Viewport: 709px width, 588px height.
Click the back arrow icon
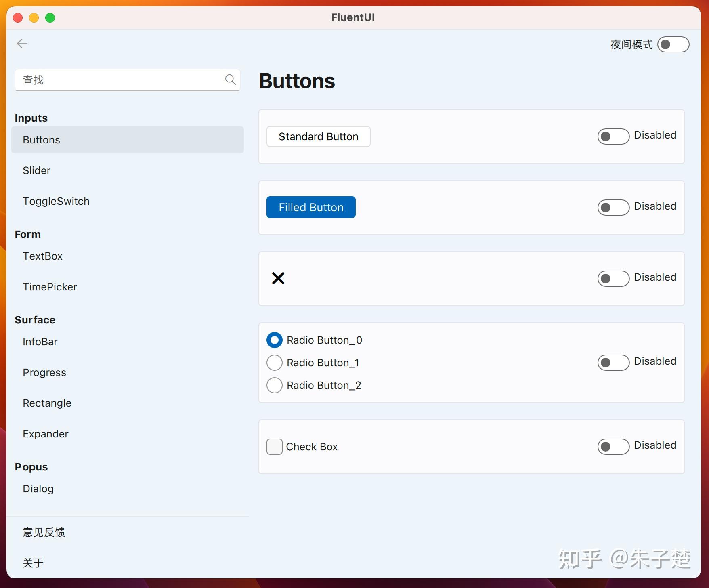pyautogui.click(x=22, y=44)
